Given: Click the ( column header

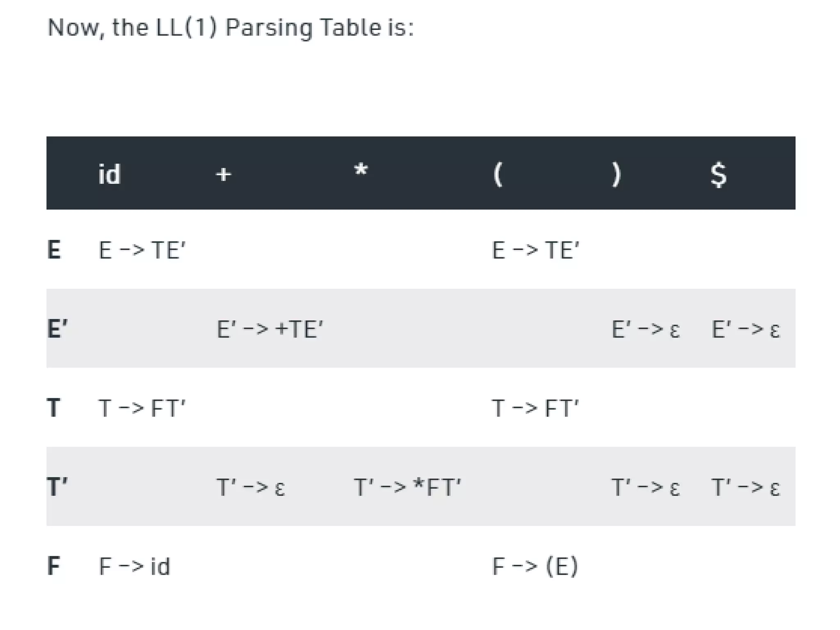Looking at the screenshot, I should [x=498, y=174].
